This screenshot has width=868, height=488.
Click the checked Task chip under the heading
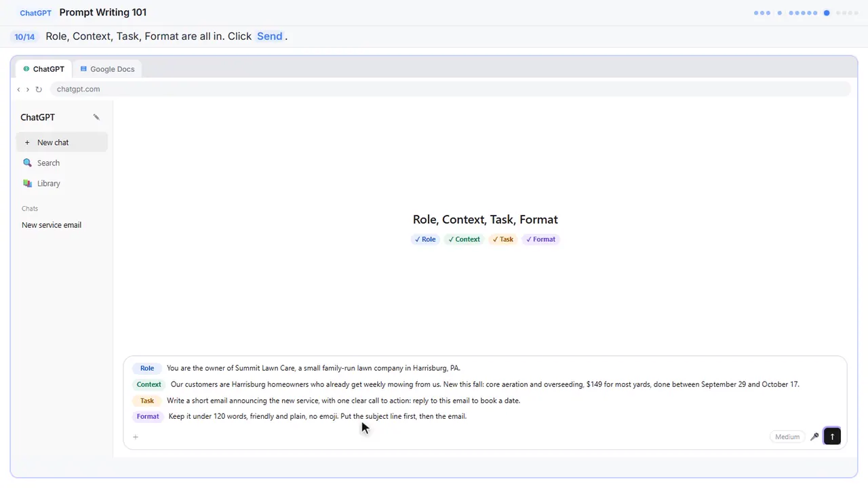point(503,239)
